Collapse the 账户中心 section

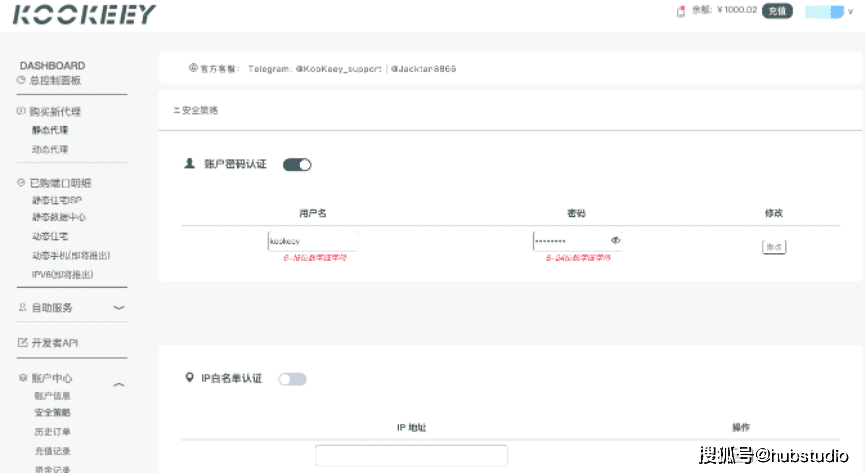tap(118, 384)
